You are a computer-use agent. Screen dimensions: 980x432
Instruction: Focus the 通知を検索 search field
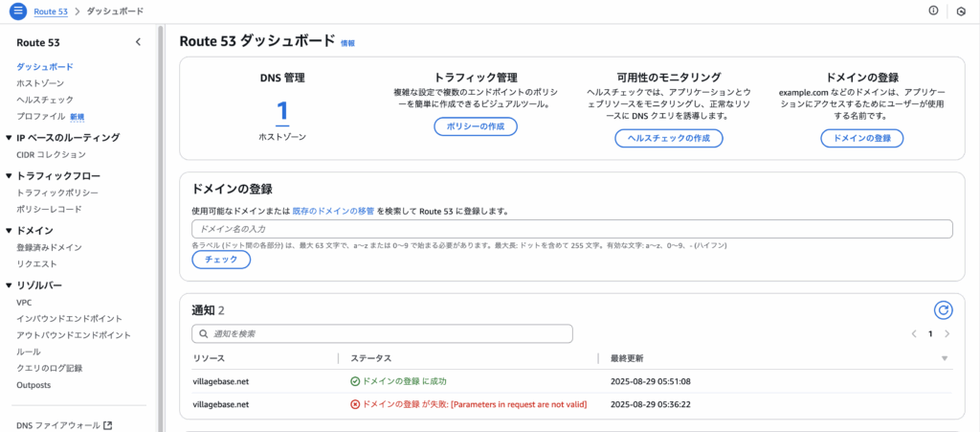pos(382,334)
